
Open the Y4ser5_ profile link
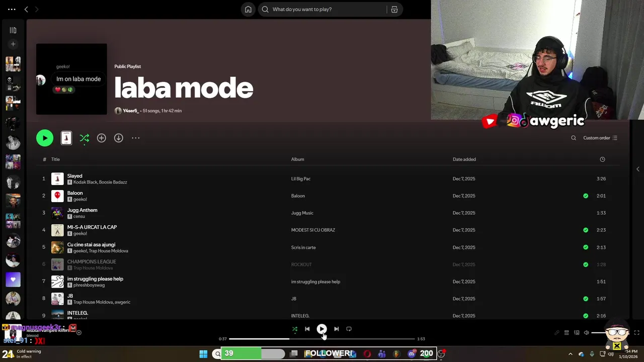131,111
